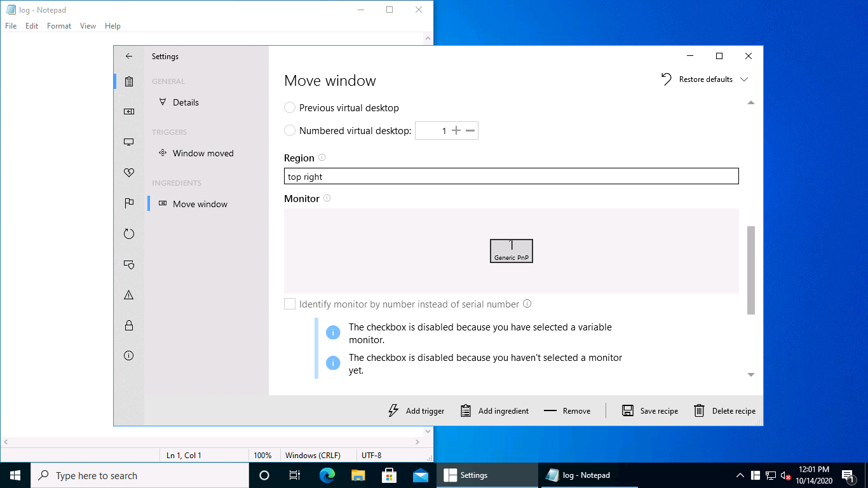
Task: Select Previous virtual desktop radio button
Action: tap(290, 108)
